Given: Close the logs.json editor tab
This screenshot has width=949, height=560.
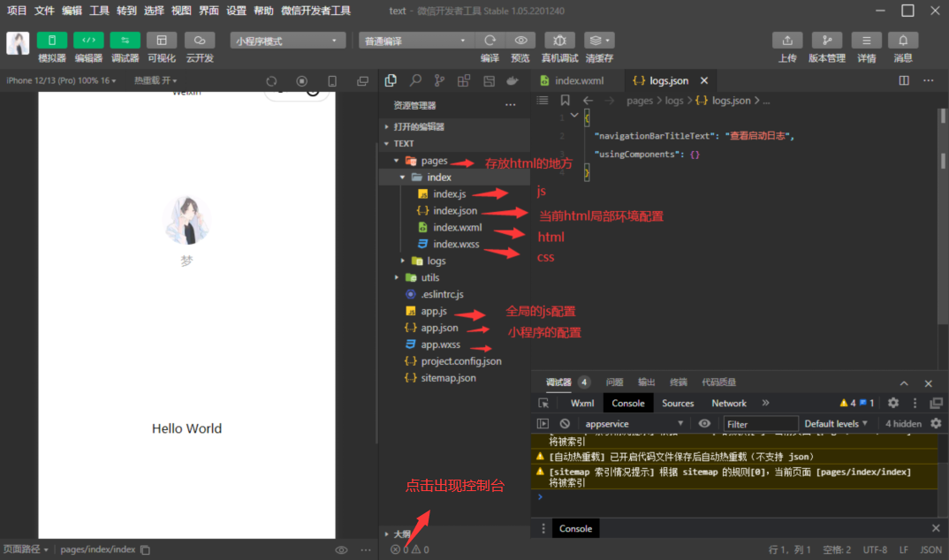Looking at the screenshot, I should point(703,80).
